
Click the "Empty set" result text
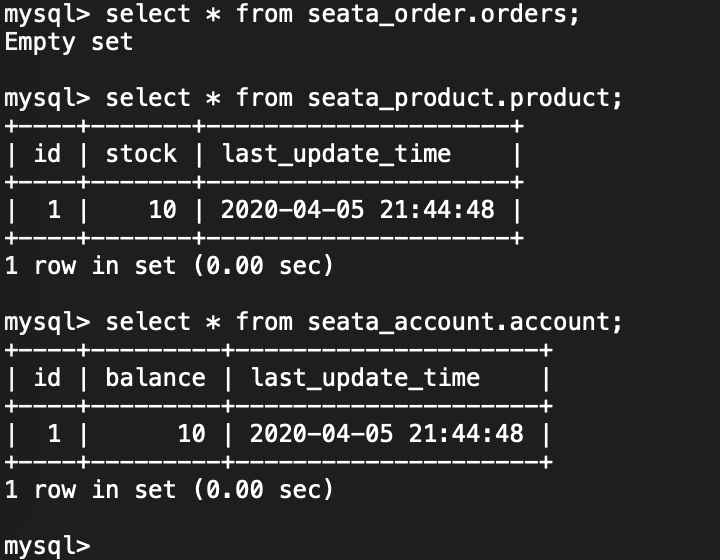[68, 42]
